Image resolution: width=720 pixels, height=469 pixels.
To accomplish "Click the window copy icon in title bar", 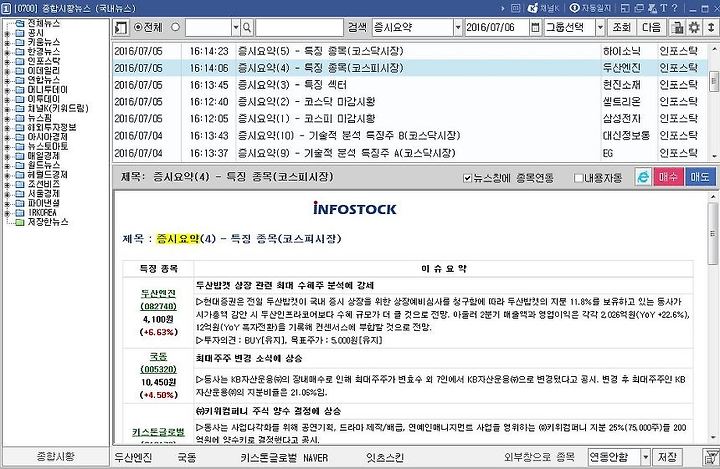I will pyautogui.click(x=639, y=8).
